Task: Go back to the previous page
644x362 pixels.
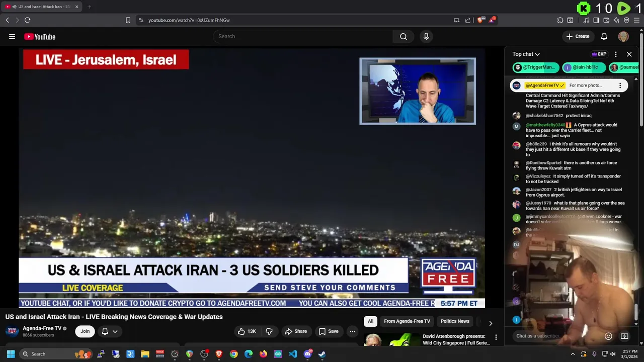Action: tap(7, 20)
